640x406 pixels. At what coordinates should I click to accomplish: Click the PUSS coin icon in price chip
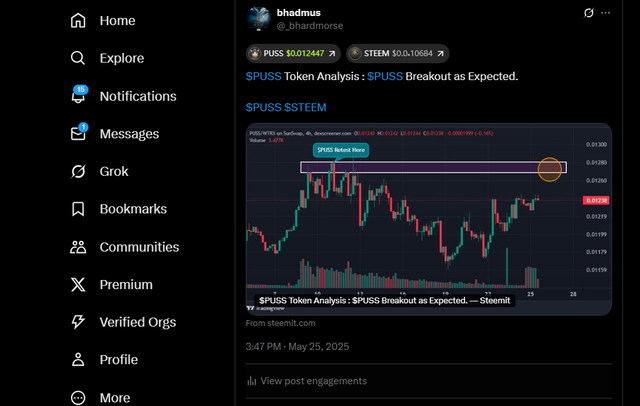[255, 53]
